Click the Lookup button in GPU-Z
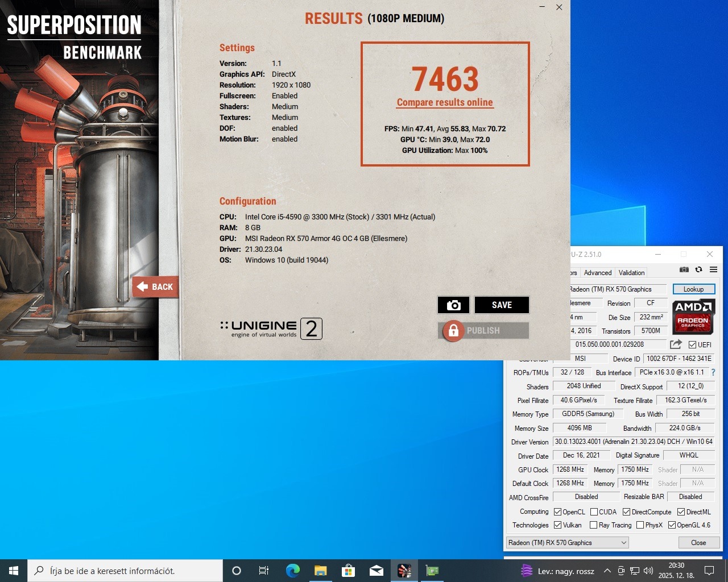This screenshot has height=582, width=728. click(693, 289)
